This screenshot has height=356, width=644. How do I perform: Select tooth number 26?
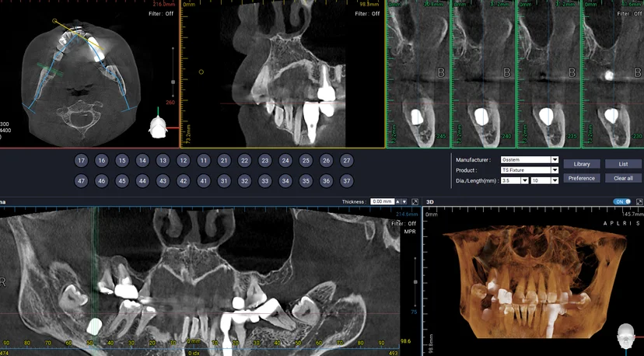pyautogui.click(x=326, y=161)
